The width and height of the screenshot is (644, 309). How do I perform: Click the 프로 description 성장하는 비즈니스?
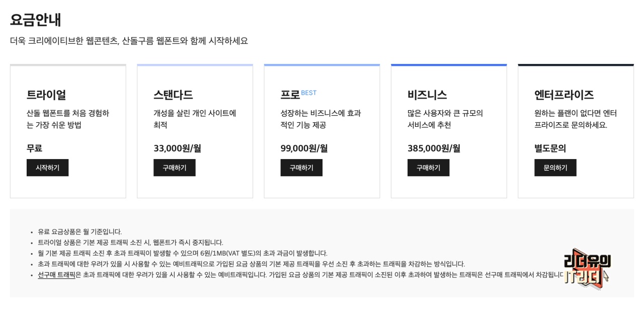click(320, 119)
